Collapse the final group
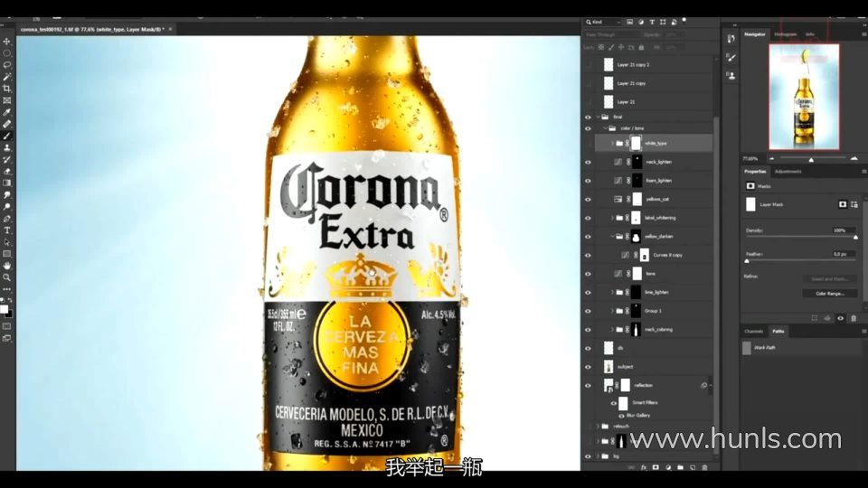This screenshot has height=488, width=868. 599,117
